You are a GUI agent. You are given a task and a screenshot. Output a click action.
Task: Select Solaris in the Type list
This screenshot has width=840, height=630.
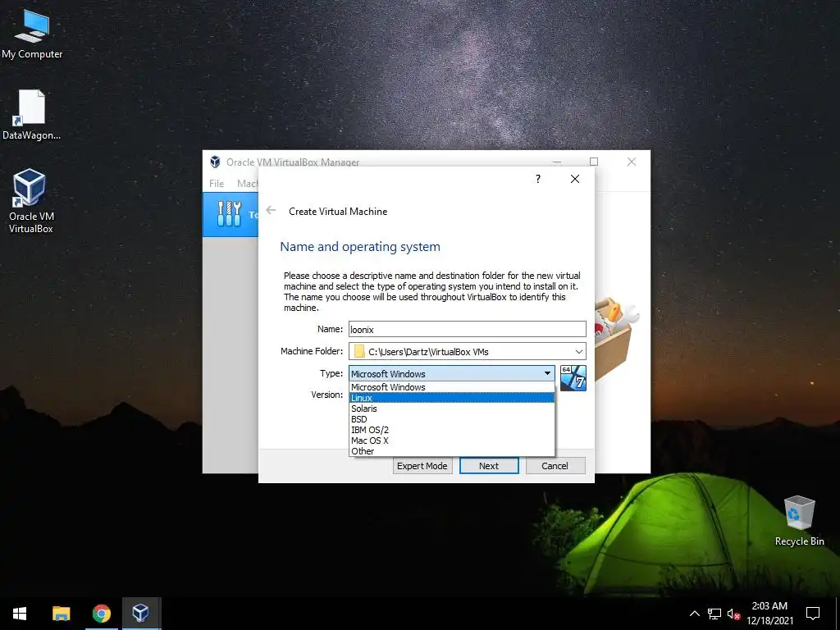click(x=452, y=409)
